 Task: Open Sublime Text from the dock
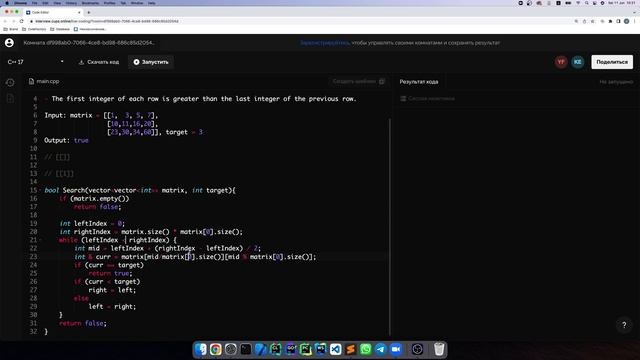click(351, 349)
